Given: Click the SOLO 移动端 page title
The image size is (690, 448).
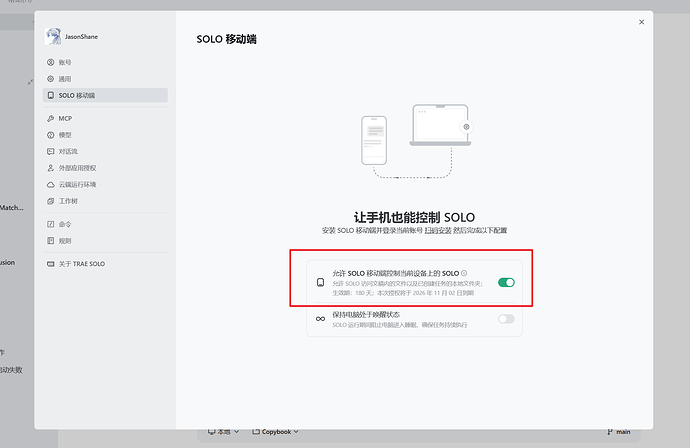Looking at the screenshot, I should [227, 39].
